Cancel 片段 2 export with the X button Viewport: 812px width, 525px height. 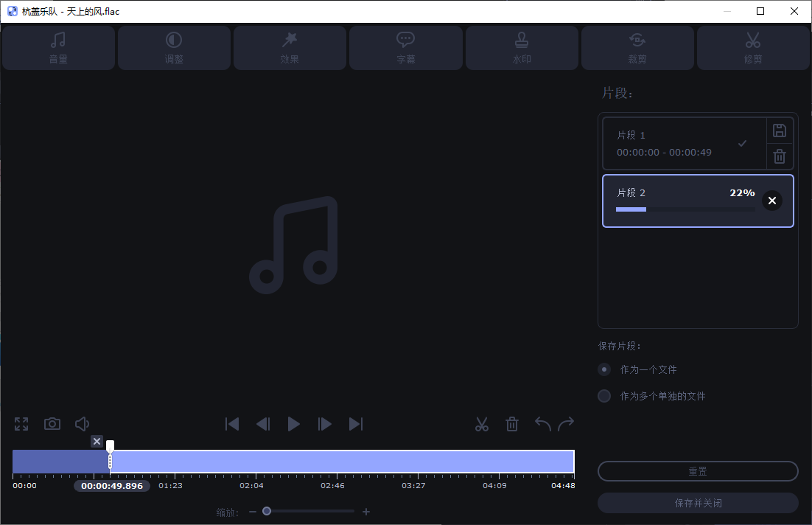(771, 200)
